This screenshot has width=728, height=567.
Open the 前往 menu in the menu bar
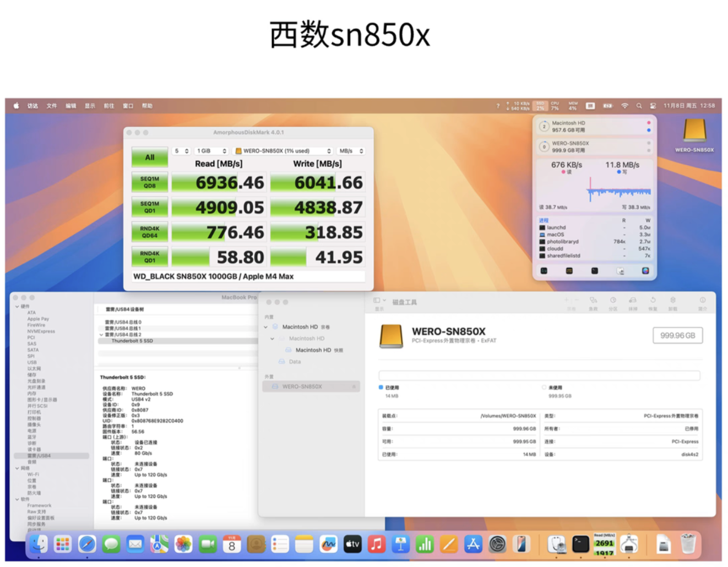(109, 106)
